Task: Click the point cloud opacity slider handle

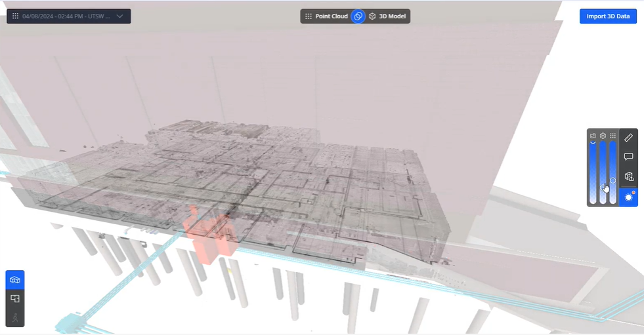Action: coord(612,180)
